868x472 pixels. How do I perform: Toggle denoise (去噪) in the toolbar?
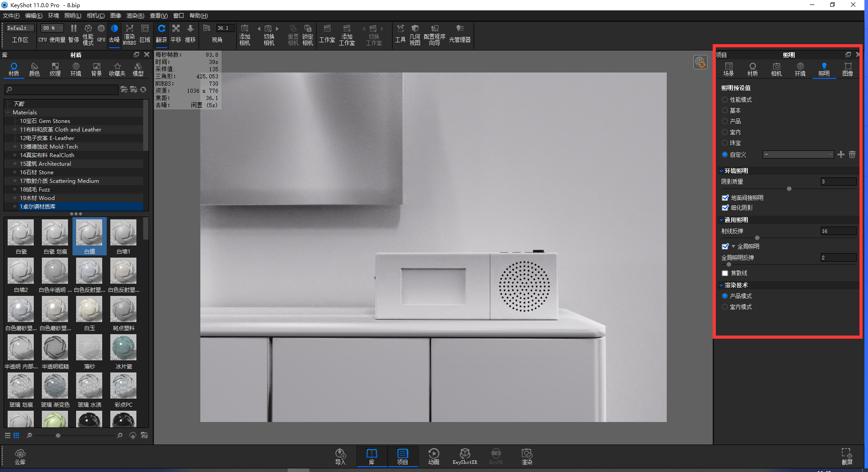point(114,34)
